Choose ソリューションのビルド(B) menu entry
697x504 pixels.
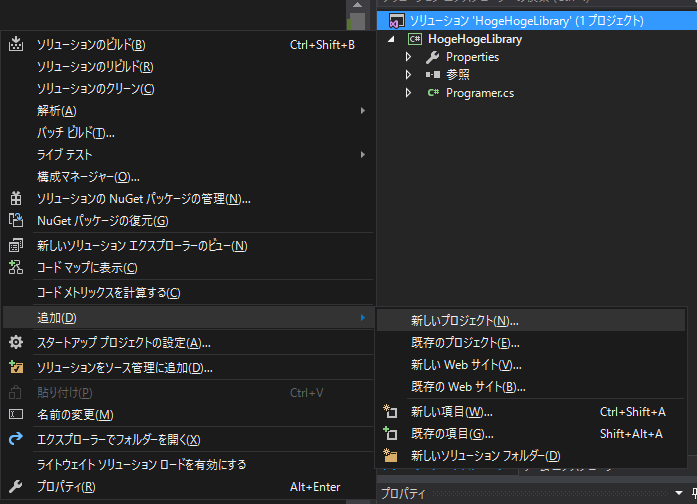point(188,44)
